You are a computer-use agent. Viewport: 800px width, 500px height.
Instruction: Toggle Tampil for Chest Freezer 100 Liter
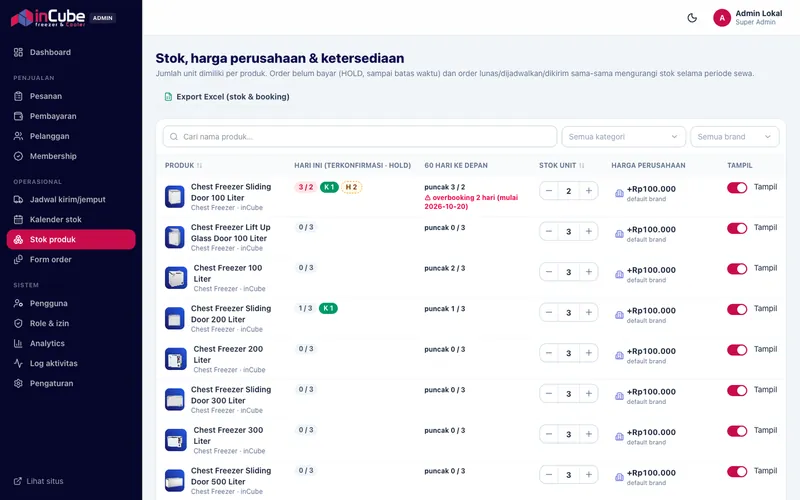pos(737,269)
